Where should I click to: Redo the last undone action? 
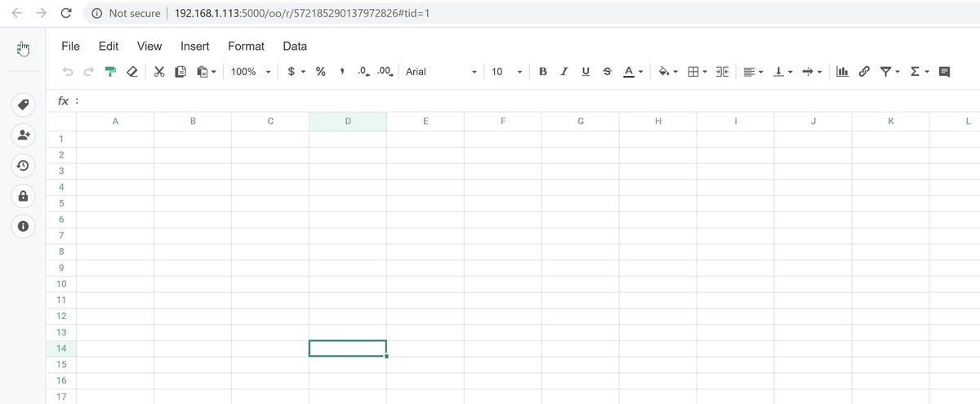[x=89, y=72]
